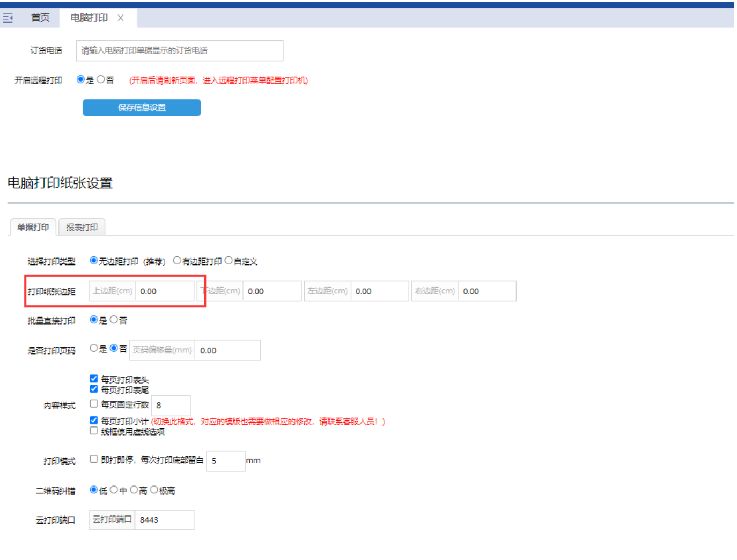
Task: Click the sidebar collapse menu icon
Action: point(8,18)
